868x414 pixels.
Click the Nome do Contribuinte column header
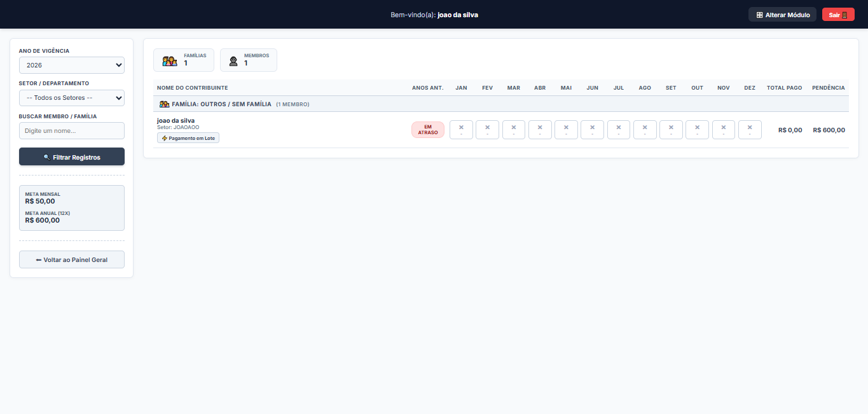click(x=193, y=88)
